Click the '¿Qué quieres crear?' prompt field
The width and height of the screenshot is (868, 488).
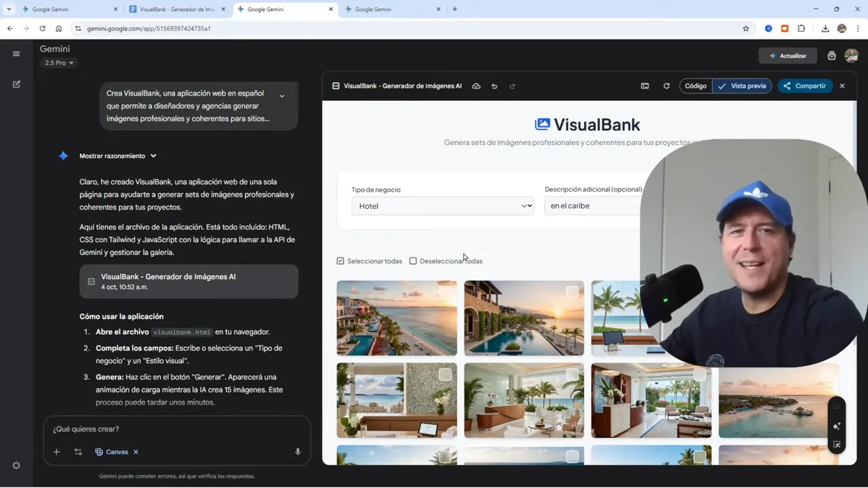click(170, 429)
